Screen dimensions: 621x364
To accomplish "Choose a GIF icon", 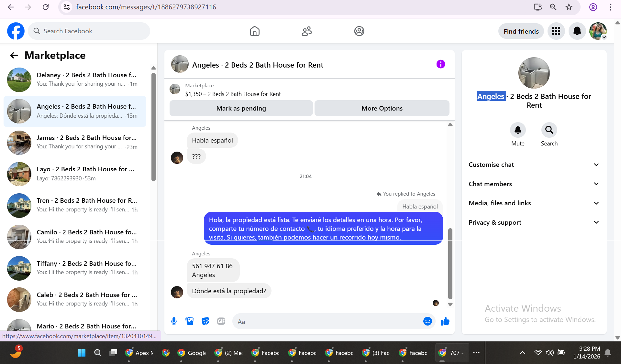I will 221,321.
